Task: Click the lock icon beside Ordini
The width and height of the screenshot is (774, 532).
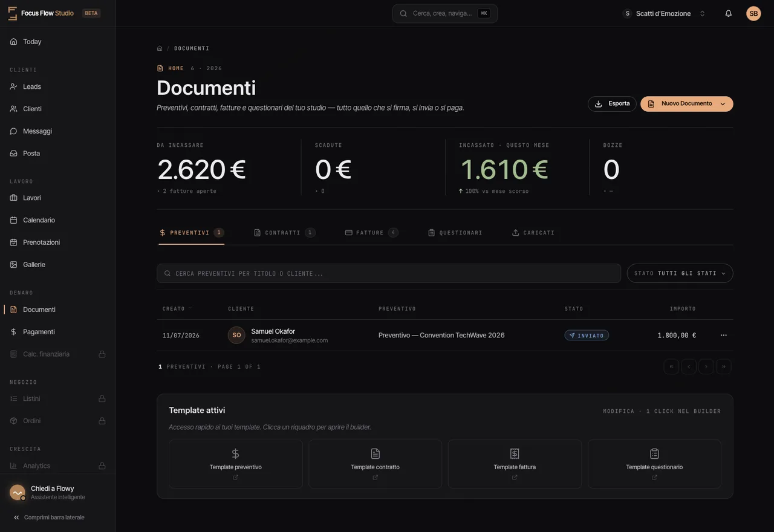Action: click(102, 421)
